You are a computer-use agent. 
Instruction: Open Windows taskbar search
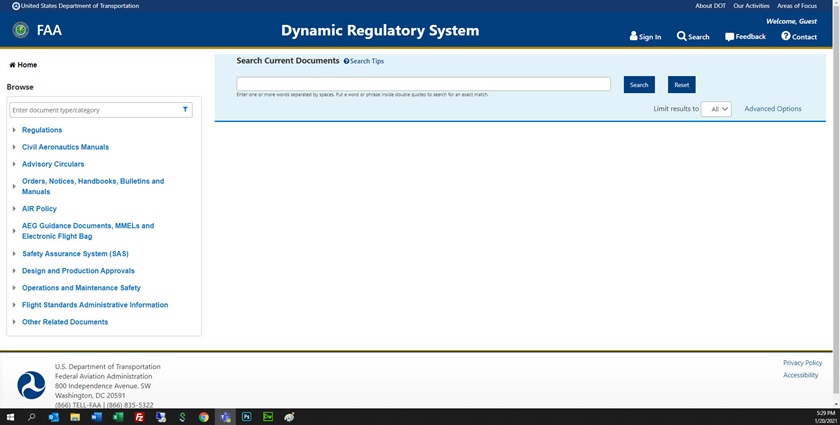click(x=32, y=417)
